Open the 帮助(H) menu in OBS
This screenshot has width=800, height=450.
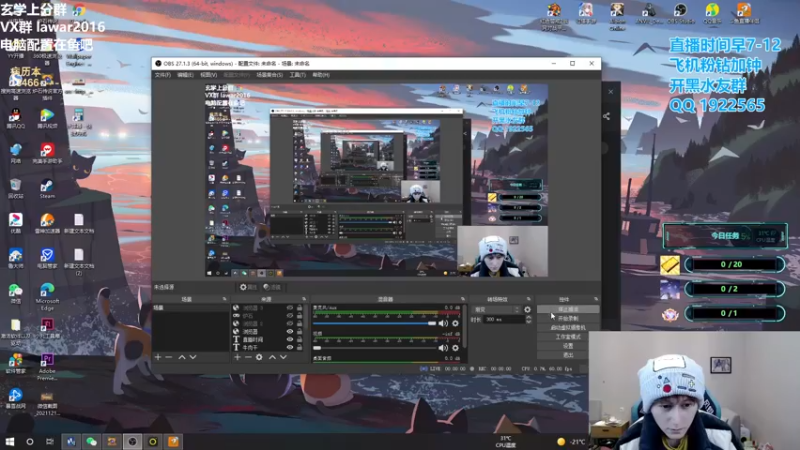(x=320, y=75)
